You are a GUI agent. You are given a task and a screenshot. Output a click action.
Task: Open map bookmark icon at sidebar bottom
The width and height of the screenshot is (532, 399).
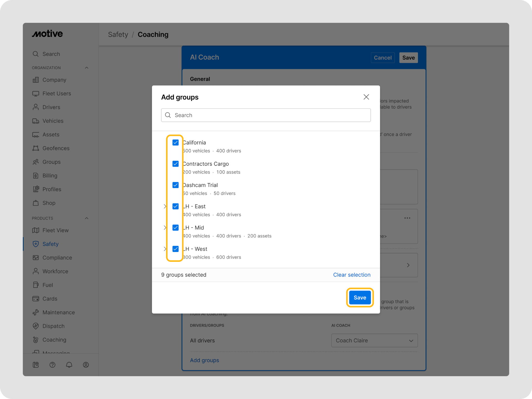[36, 365]
